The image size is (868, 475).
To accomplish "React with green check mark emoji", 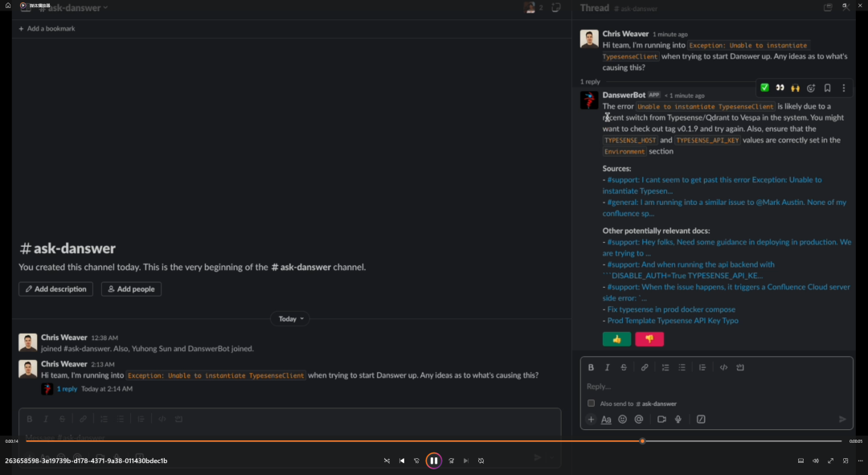I will click(764, 88).
